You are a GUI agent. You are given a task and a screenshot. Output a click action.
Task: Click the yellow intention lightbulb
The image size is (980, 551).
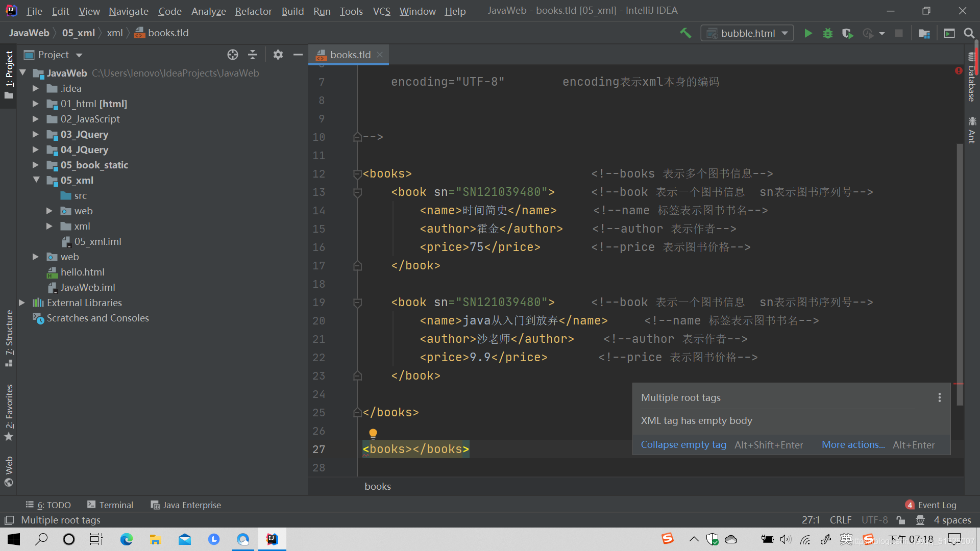pyautogui.click(x=373, y=434)
